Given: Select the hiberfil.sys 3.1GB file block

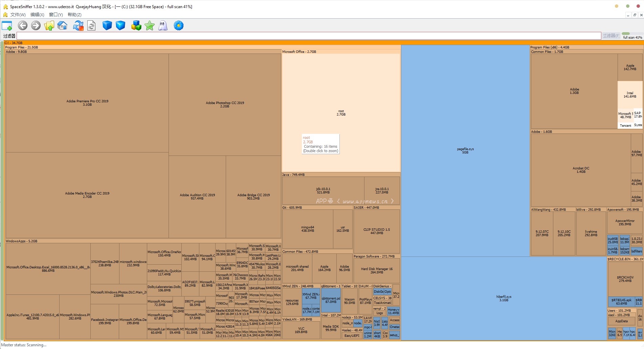Looking at the screenshot, I should coord(504,298).
